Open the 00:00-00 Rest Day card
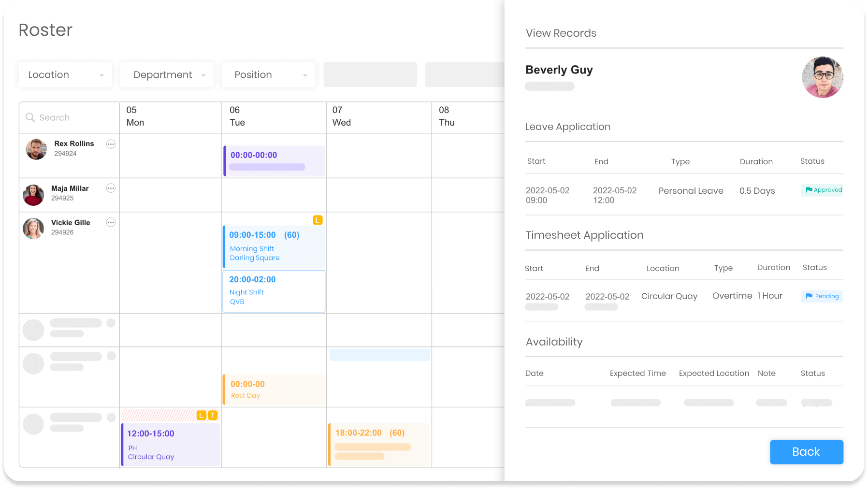 coord(274,389)
